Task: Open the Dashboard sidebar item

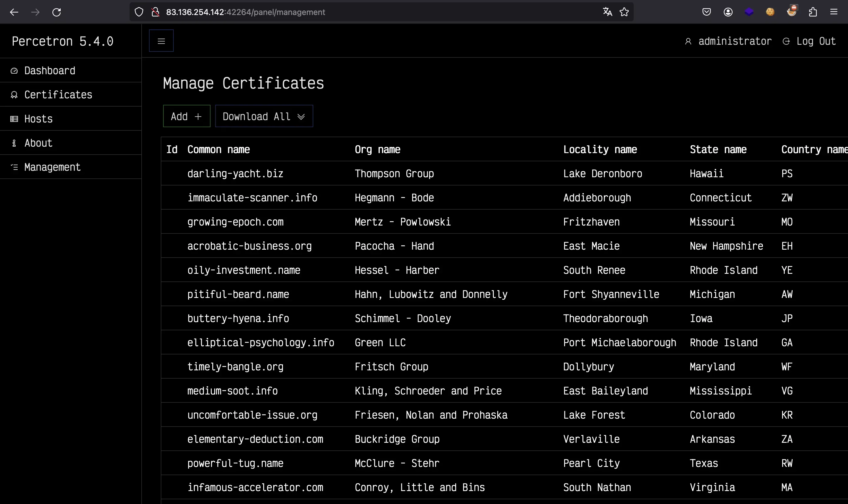Action: click(49, 71)
